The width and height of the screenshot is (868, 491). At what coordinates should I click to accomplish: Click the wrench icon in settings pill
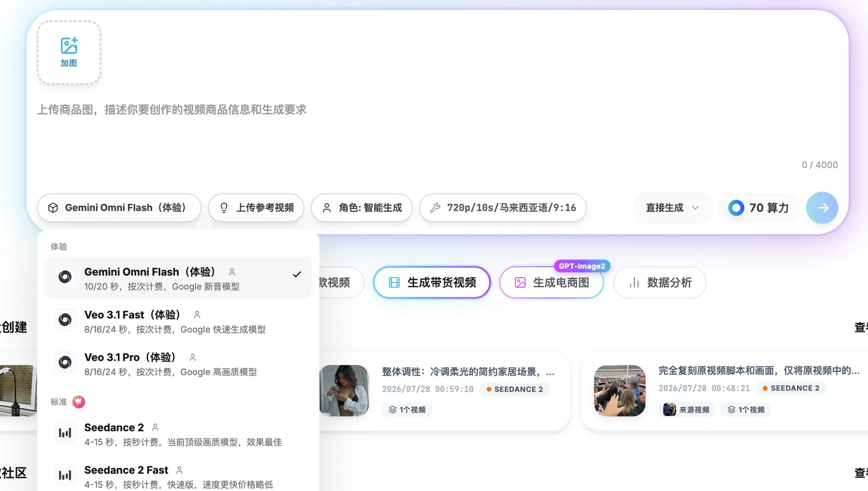click(x=435, y=208)
